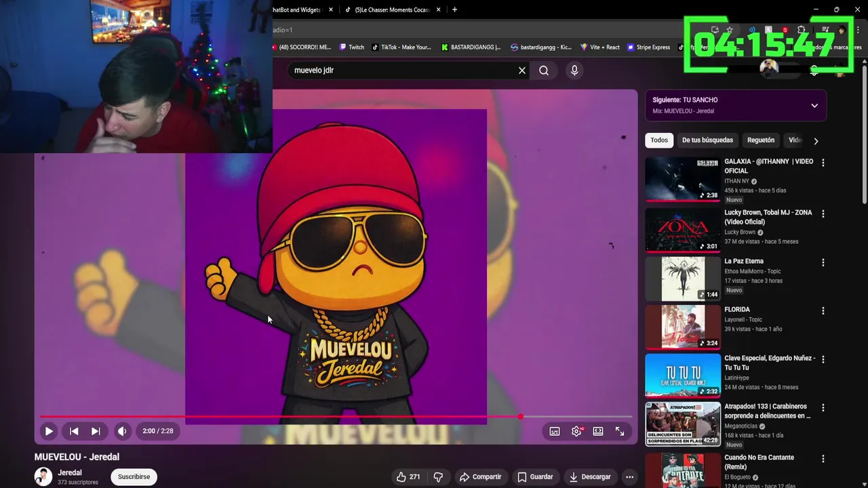Click ITHAN NY channel name
This screenshot has width=868, height=488.
tap(736, 181)
